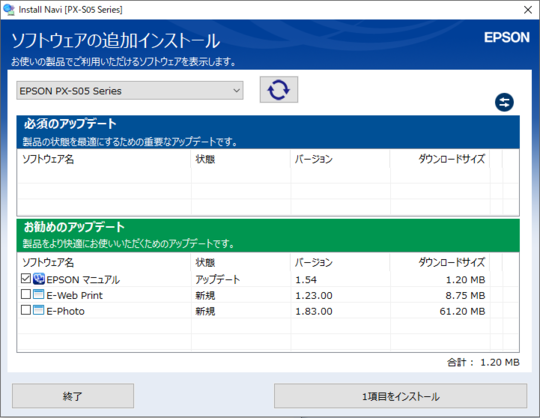Click 状態 header in お勧めのアップデート table

click(205, 263)
